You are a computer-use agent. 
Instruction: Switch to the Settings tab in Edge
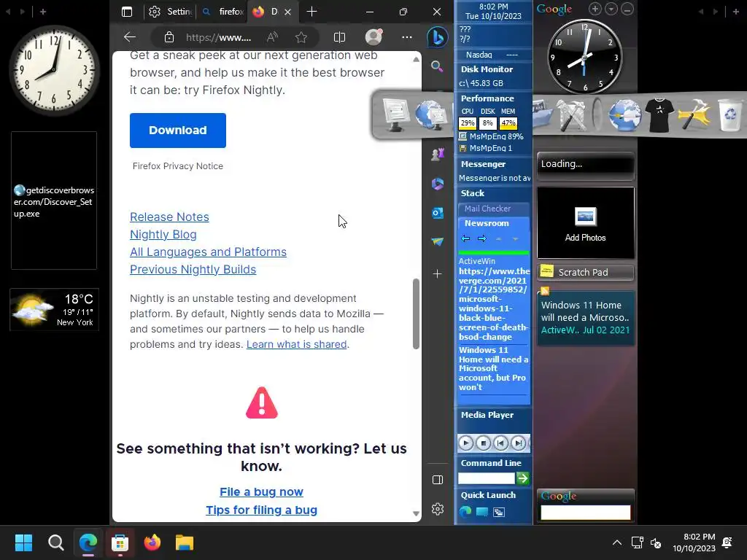[171, 12]
